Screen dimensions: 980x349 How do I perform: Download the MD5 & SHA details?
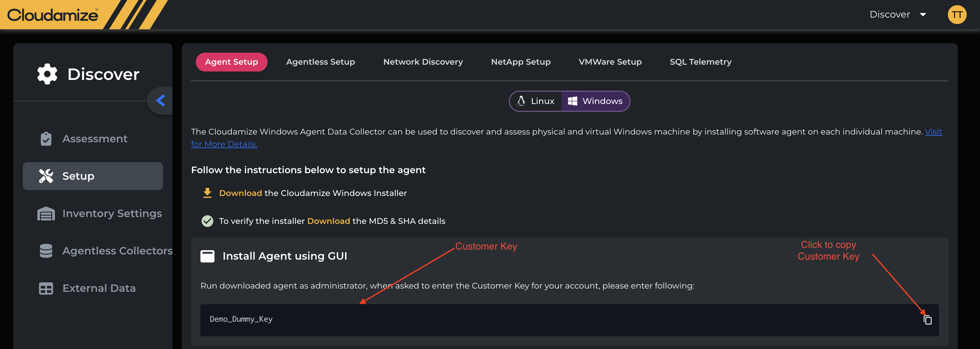328,221
